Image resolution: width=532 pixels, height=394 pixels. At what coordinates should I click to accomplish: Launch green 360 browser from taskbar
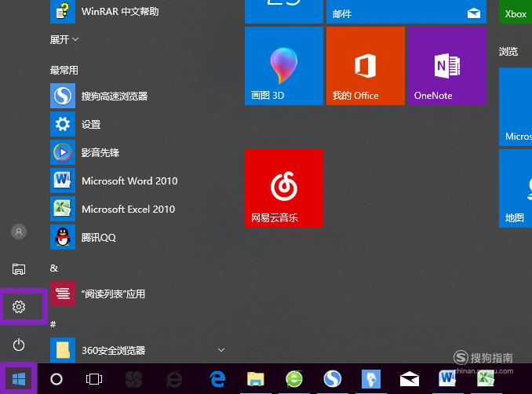(293, 379)
